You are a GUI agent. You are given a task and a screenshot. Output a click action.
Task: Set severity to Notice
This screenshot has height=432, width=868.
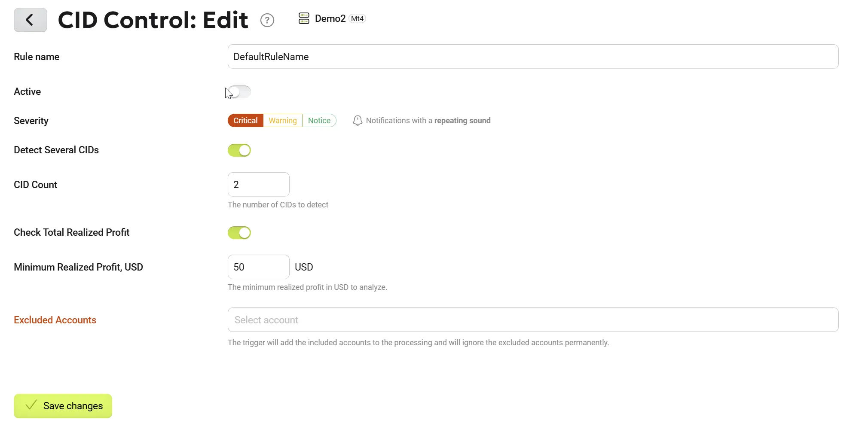(319, 121)
